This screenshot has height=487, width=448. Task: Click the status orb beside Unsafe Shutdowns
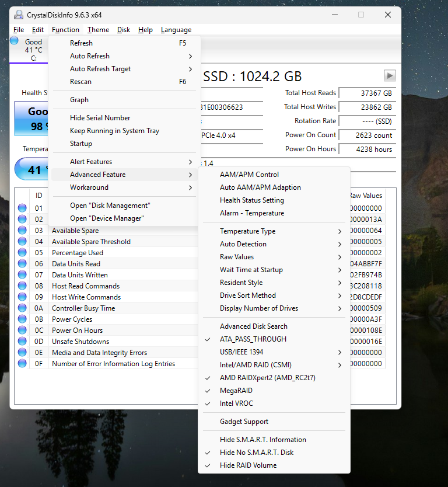coord(22,342)
